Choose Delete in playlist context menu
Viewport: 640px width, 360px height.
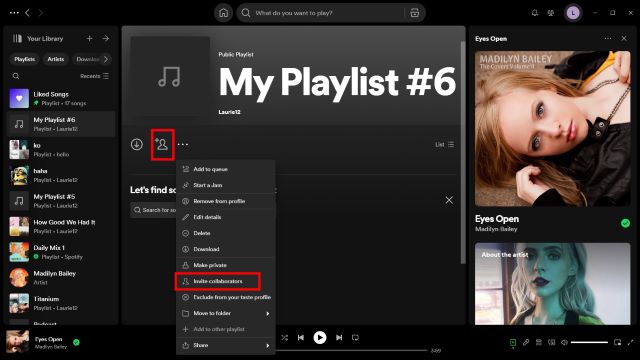[x=226, y=233]
